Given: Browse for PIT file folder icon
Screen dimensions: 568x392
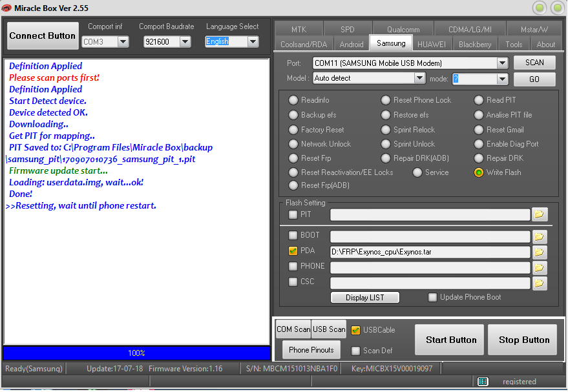Looking at the screenshot, I should point(540,214).
